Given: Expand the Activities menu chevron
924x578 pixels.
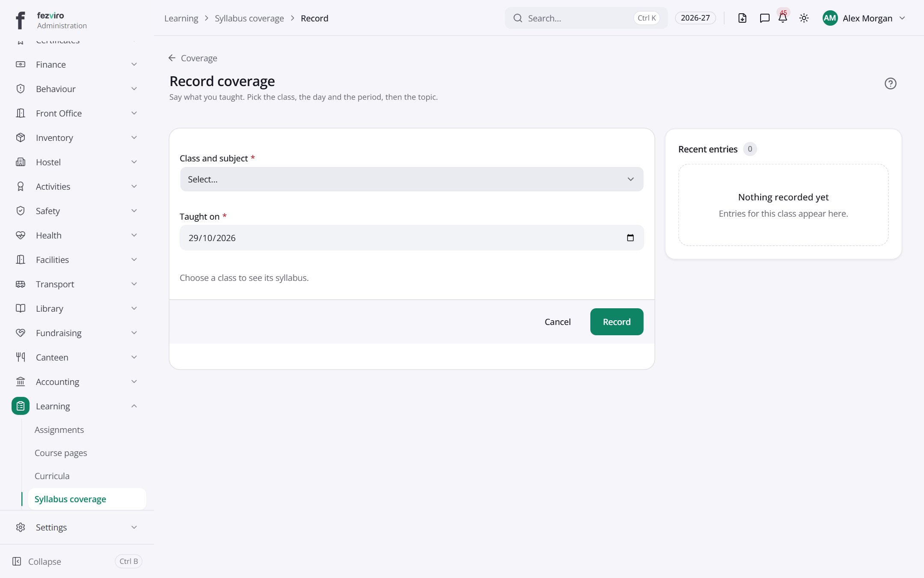Looking at the screenshot, I should (x=134, y=186).
